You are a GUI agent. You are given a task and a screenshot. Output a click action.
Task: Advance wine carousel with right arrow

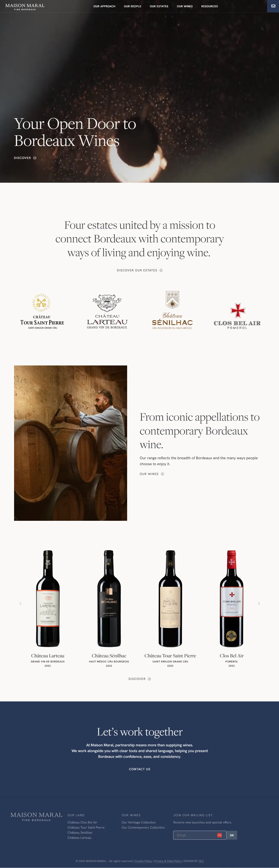(x=259, y=603)
